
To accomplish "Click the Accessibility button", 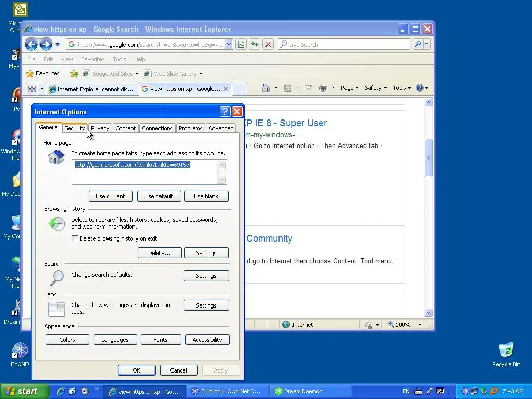I will pos(207,340).
